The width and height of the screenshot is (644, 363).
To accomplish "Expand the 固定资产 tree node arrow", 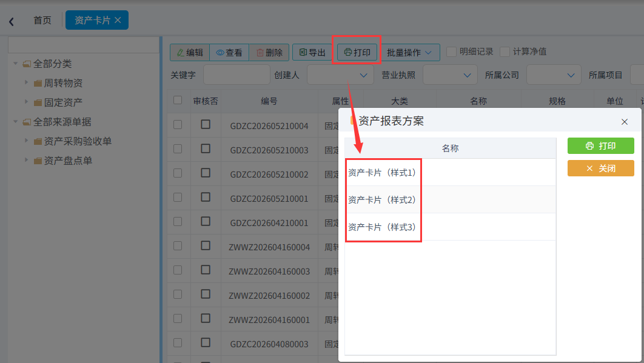I will (26, 102).
